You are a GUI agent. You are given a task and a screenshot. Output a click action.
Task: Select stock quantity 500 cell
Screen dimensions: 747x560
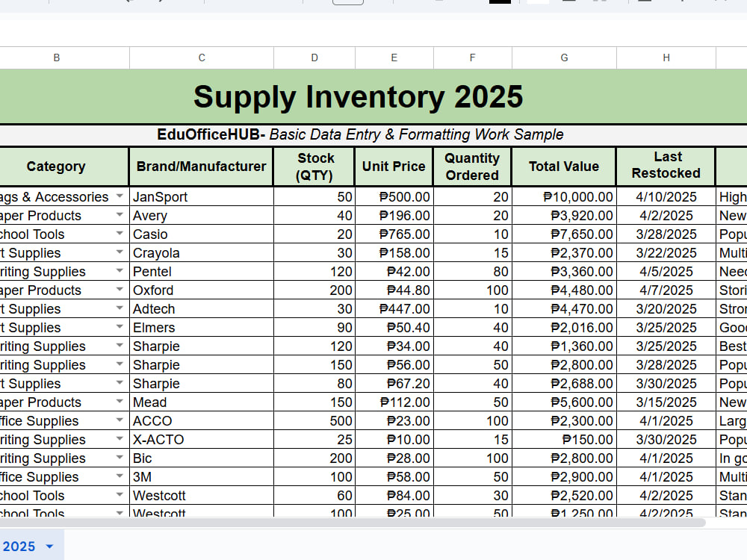pyautogui.click(x=314, y=420)
